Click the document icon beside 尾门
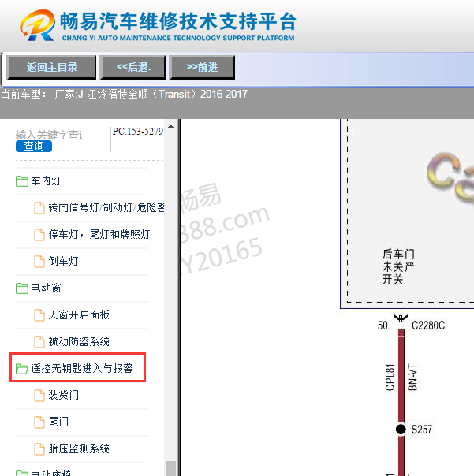The height and width of the screenshot is (476, 474). click(x=39, y=422)
